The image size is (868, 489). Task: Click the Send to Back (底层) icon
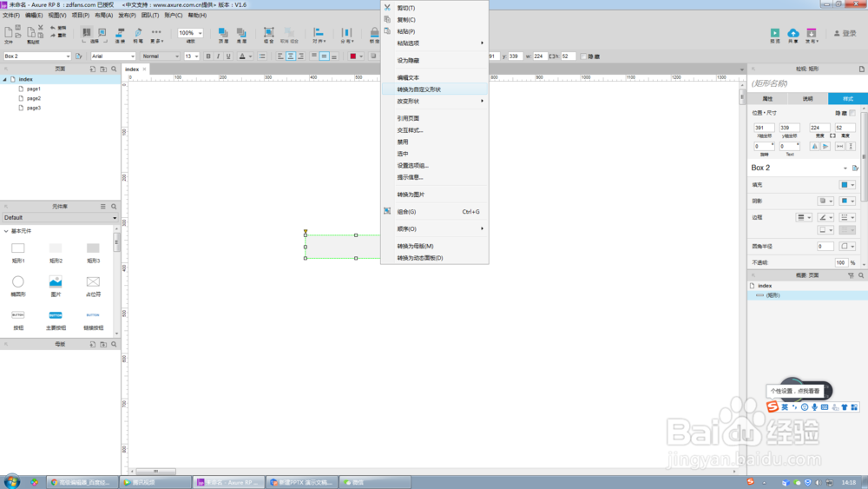(241, 35)
